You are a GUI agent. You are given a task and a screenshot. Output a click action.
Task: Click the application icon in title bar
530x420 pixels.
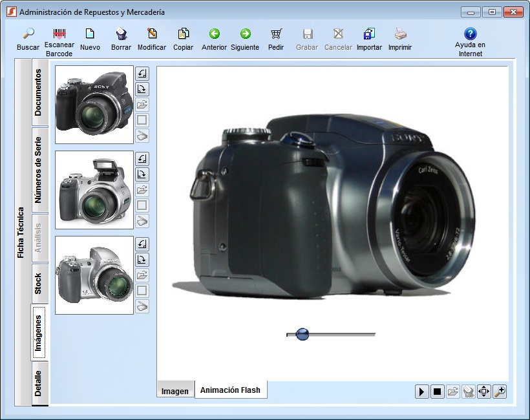tap(12, 12)
